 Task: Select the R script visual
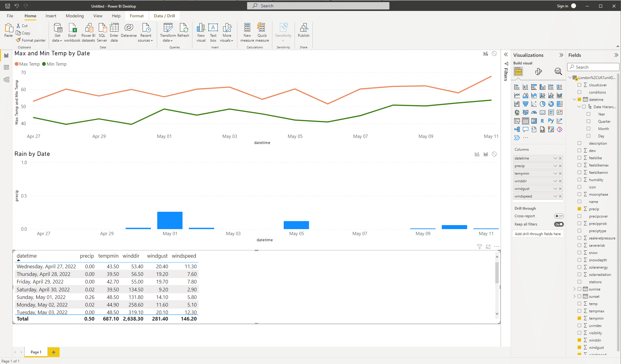click(543, 121)
